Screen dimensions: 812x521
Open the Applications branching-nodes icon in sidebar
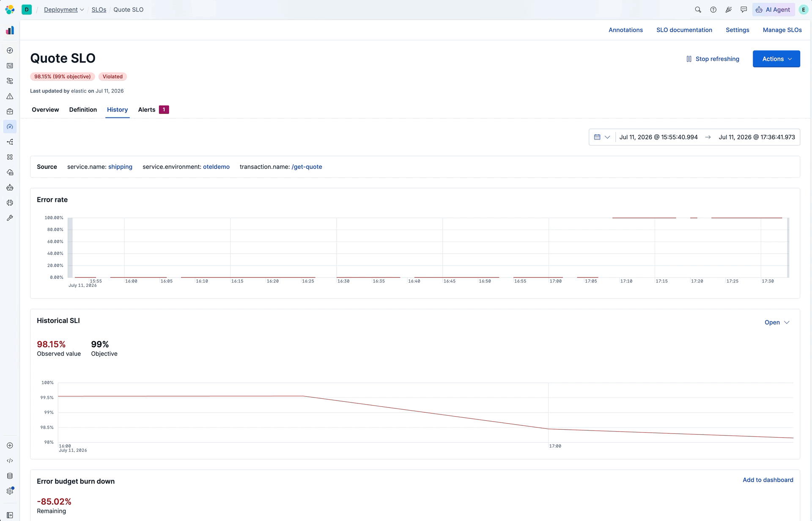click(x=10, y=142)
